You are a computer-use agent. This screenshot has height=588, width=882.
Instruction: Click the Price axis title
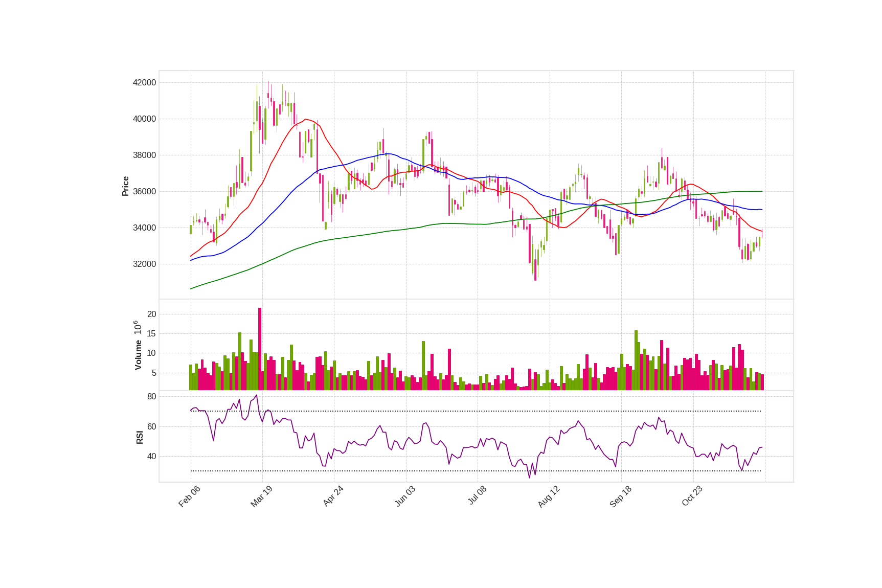coord(125,186)
